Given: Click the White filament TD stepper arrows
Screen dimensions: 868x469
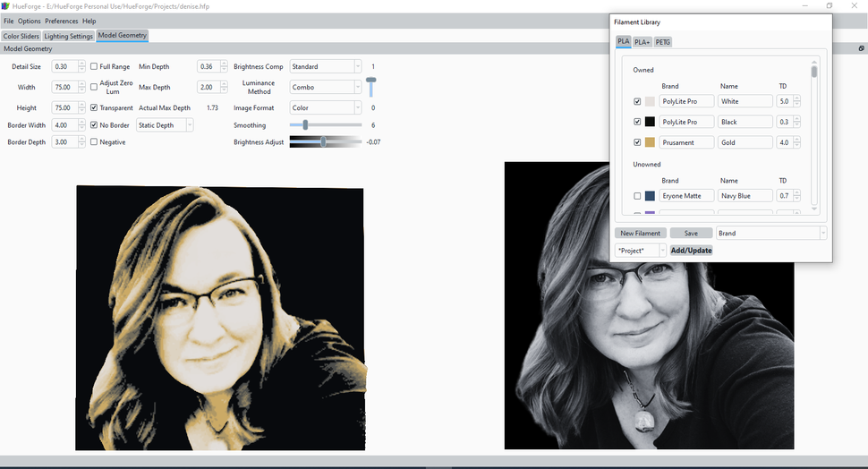Looking at the screenshot, I should tap(796, 101).
